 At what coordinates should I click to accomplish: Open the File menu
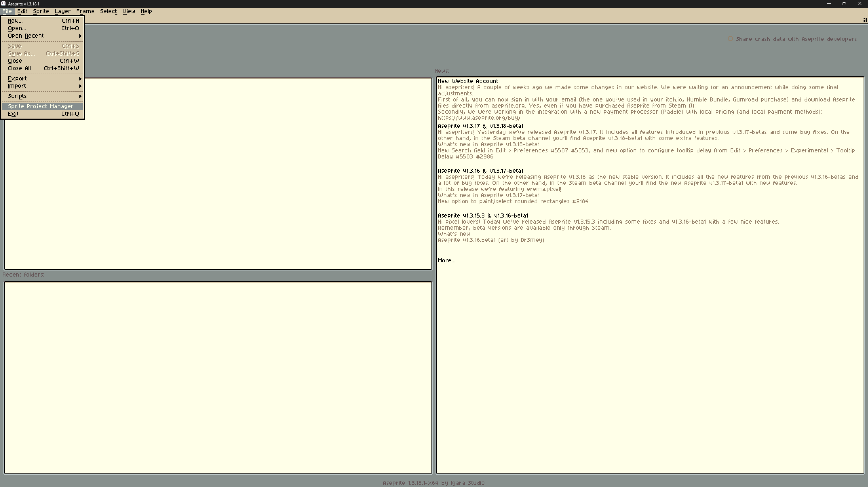(7, 11)
